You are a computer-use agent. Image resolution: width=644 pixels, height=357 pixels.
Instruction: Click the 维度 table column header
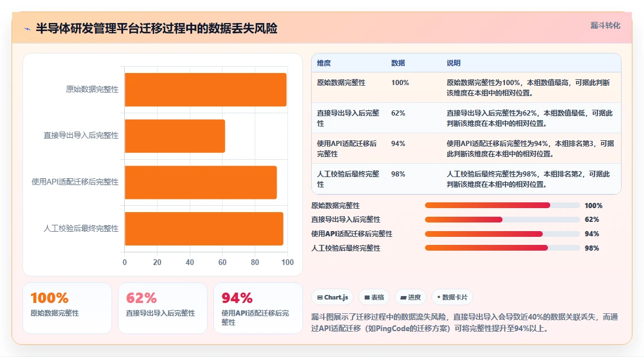point(324,63)
